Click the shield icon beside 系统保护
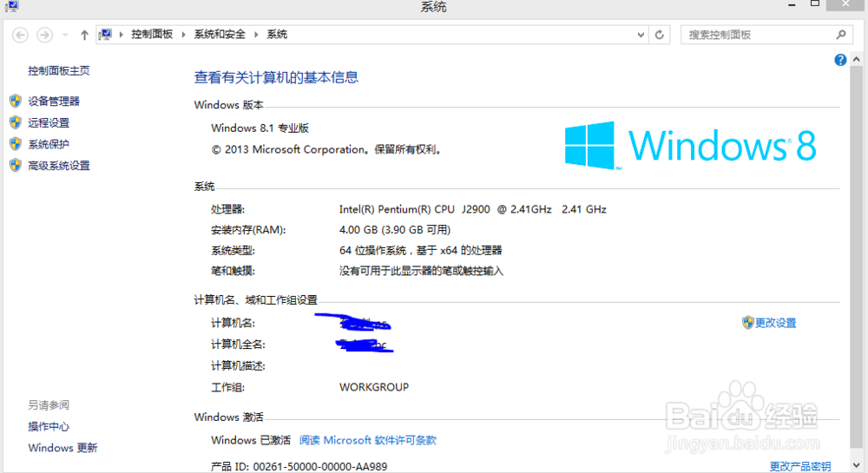The height and width of the screenshot is (473, 868). point(16,144)
